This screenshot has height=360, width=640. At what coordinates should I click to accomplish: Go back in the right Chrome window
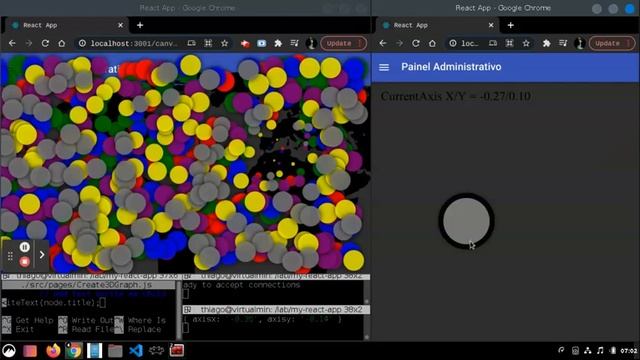[383, 43]
